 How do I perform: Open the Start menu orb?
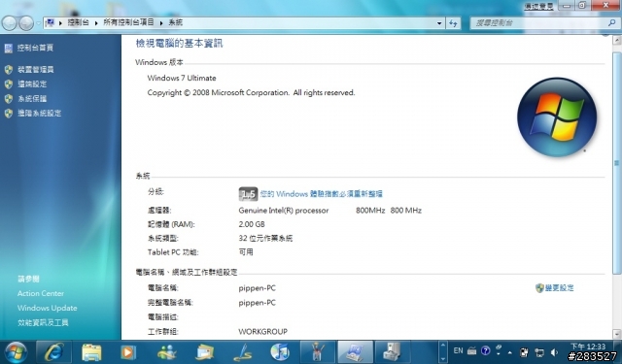[x=16, y=352]
